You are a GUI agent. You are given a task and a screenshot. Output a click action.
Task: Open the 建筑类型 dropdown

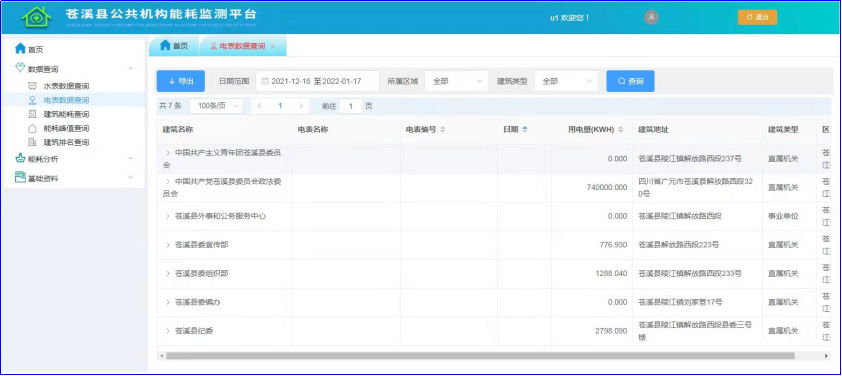[566, 81]
